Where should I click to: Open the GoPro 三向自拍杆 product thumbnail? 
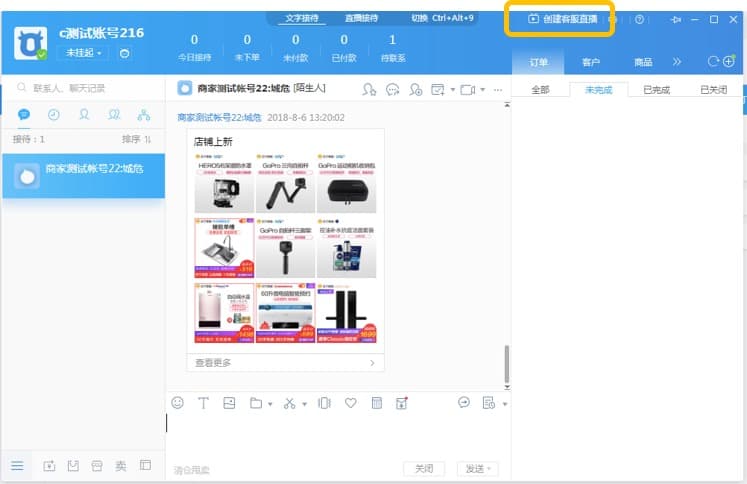pos(285,183)
